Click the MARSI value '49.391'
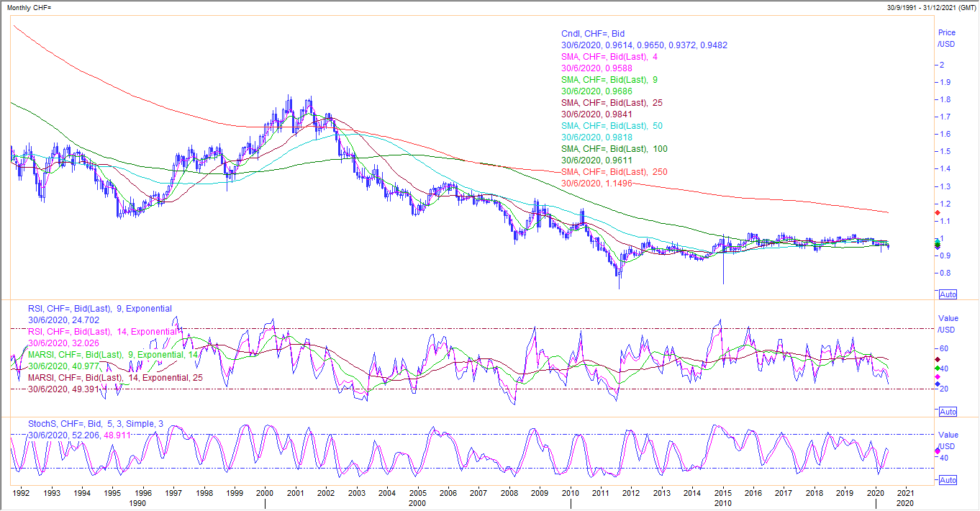 tap(87, 389)
